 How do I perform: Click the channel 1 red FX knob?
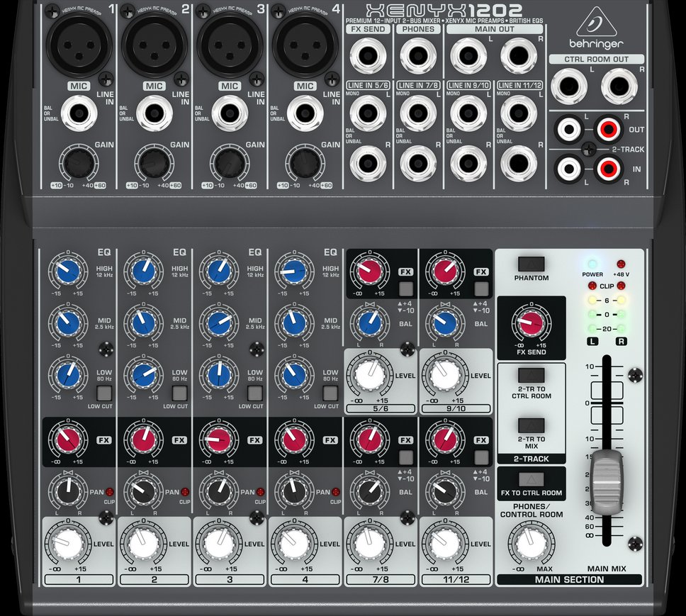tap(68, 439)
